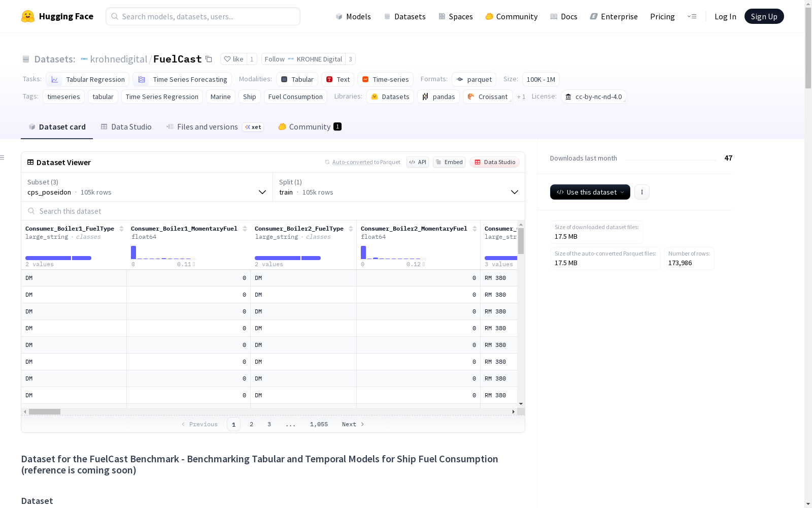Select the Croissant library tag
812x508 pixels.
click(488, 97)
